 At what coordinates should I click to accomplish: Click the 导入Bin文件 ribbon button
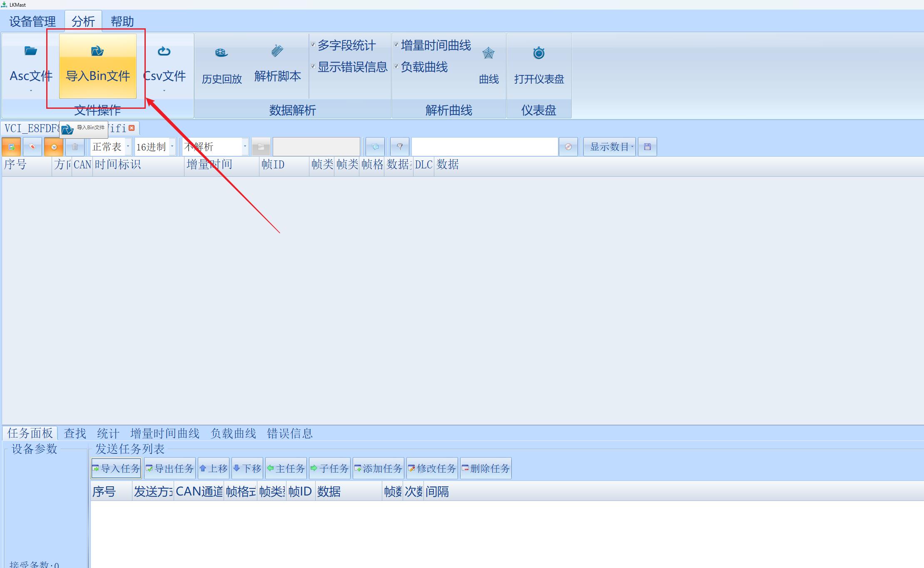98,66
